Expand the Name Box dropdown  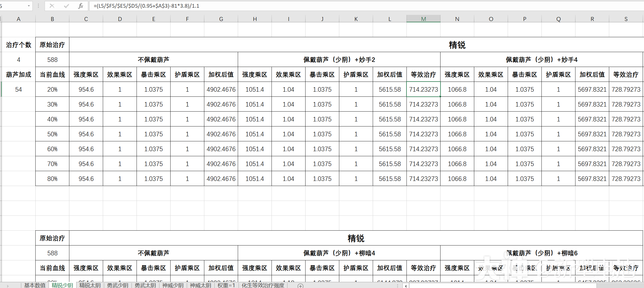29,6
